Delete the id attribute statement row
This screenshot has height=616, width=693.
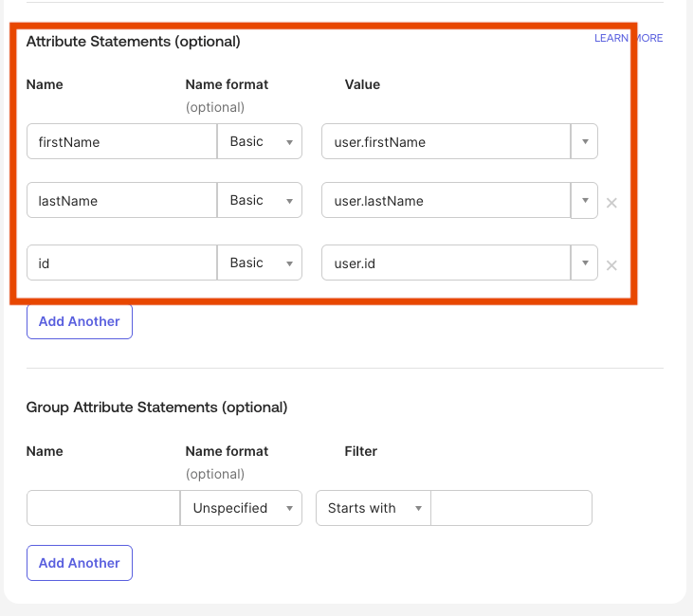611,265
